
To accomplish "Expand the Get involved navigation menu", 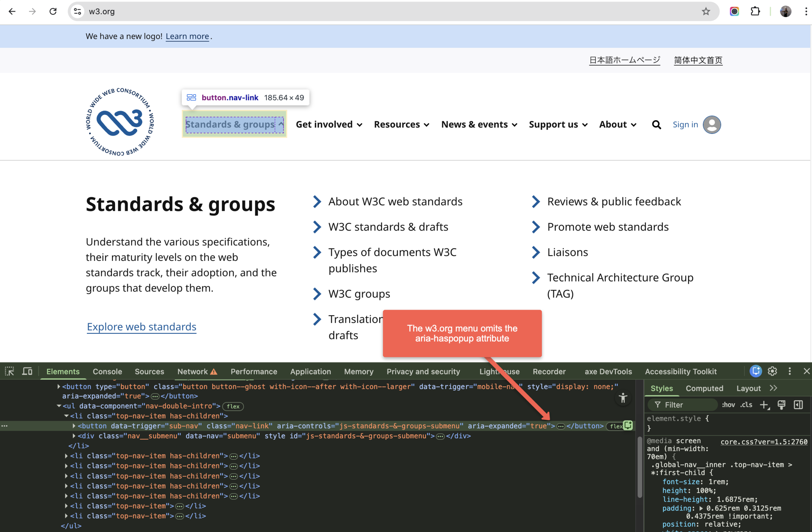I will pyautogui.click(x=329, y=125).
